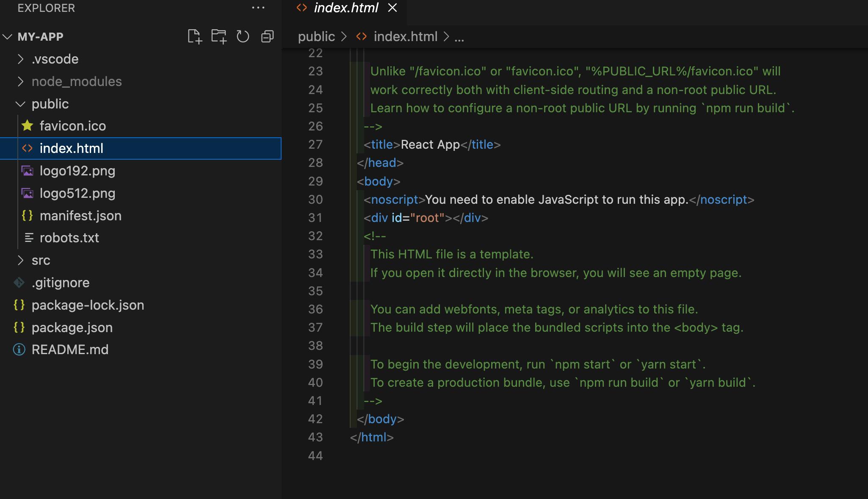Image resolution: width=868 pixels, height=499 pixels.
Task: Click the logo192.png image file icon
Action: coord(28,171)
